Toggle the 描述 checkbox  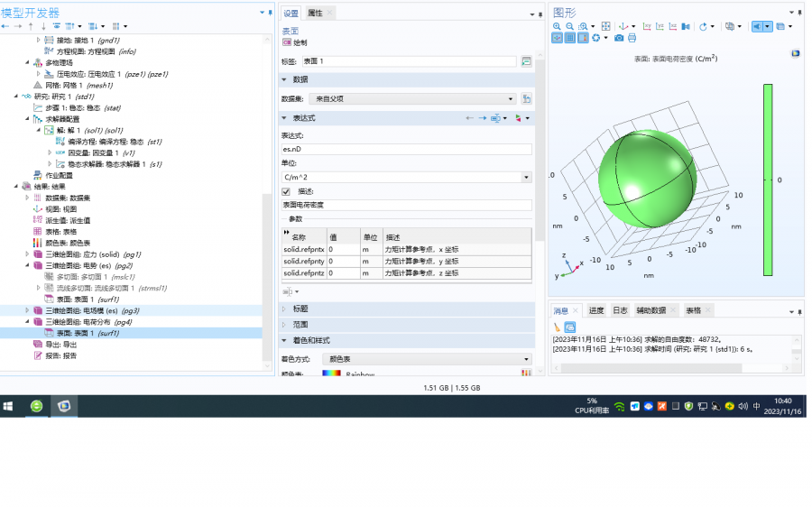(x=286, y=191)
